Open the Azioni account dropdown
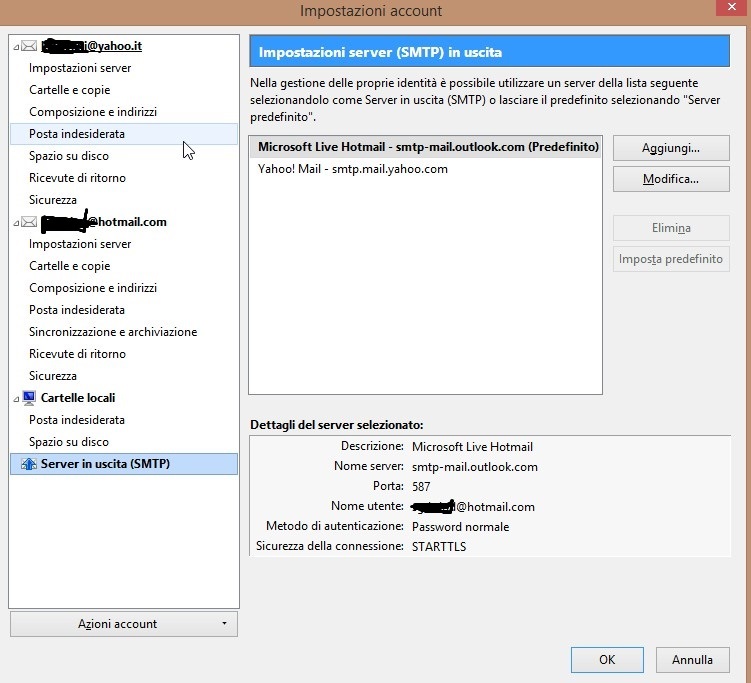The image size is (751, 683). pyautogui.click(x=124, y=624)
